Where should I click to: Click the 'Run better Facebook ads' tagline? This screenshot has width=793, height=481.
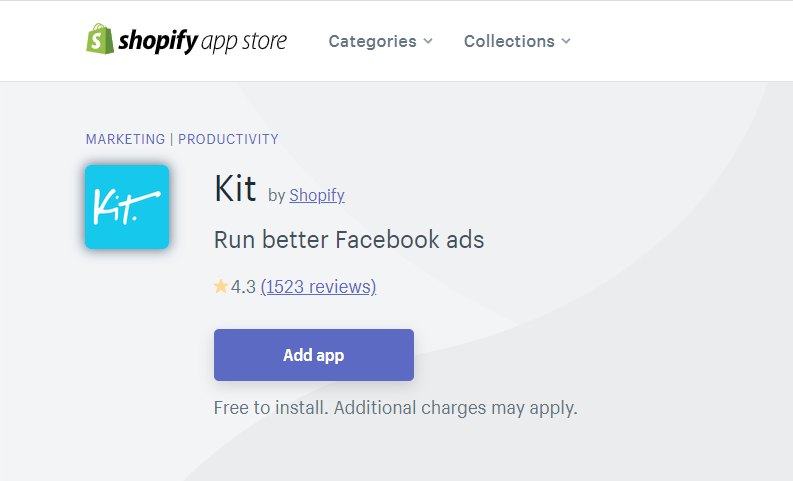pyautogui.click(x=349, y=240)
